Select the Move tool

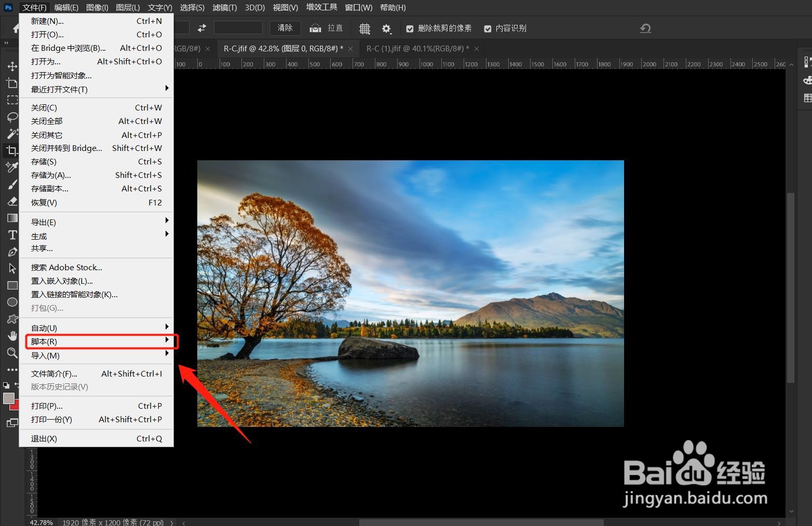(12, 66)
